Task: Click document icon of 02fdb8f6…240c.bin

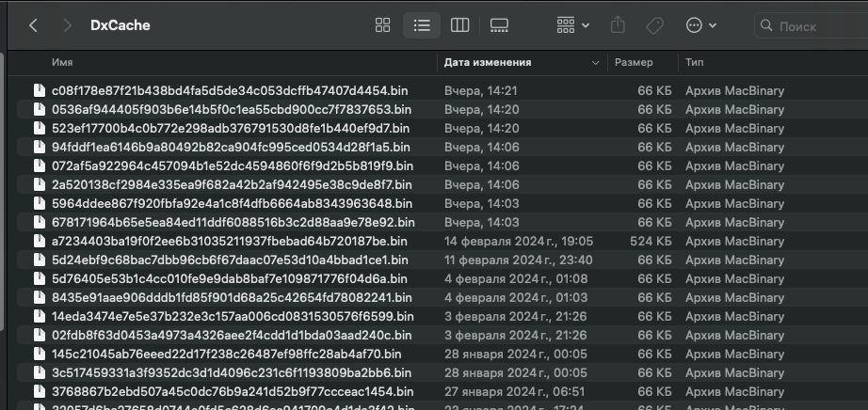Action: [39, 336]
